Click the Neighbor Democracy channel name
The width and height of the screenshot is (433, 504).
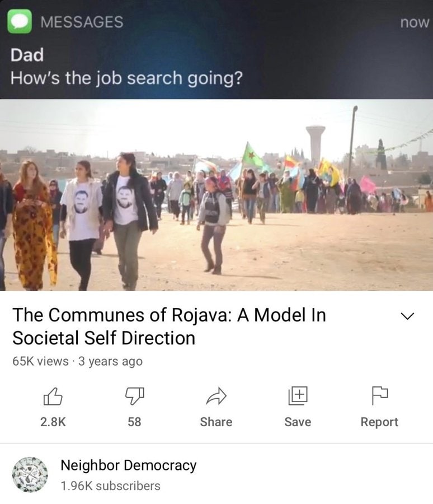[x=129, y=465]
